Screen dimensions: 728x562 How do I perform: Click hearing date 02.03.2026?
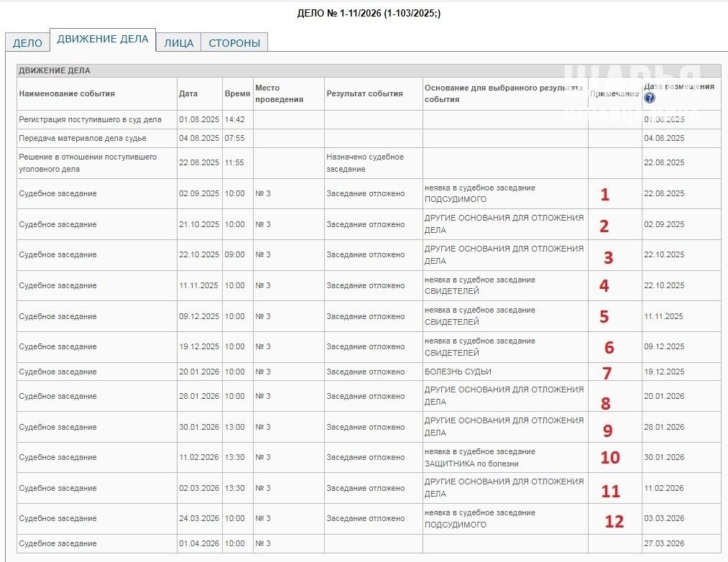(x=199, y=488)
